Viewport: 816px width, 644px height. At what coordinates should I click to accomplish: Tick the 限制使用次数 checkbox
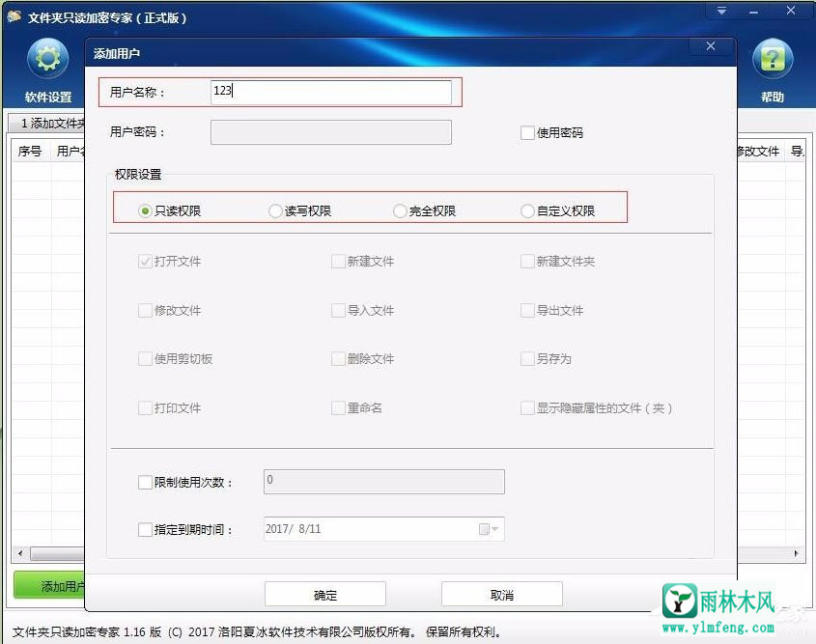145,482
